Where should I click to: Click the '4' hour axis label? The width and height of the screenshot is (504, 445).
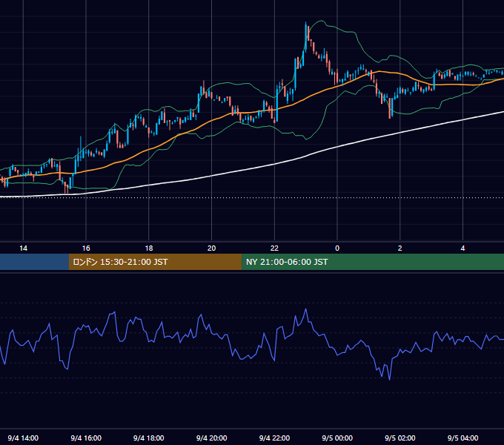coord(462,248)
